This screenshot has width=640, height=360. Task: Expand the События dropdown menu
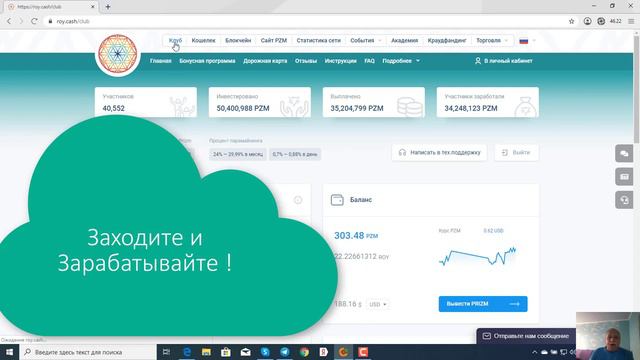pos(366,40)
